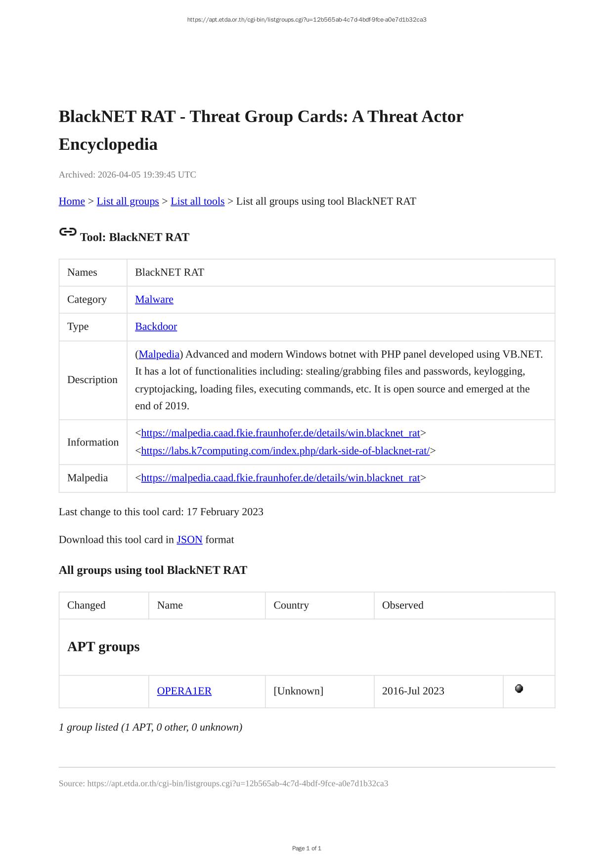The width and height of the screenshot is (614, 868).
Task: Click the dark sphere icon in OPERA1ER row
Action: pyautogui.click(x=519, y=689)
